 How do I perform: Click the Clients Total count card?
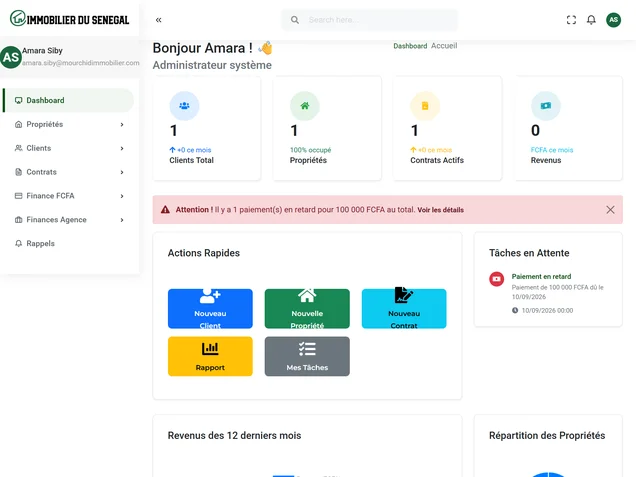207,128
